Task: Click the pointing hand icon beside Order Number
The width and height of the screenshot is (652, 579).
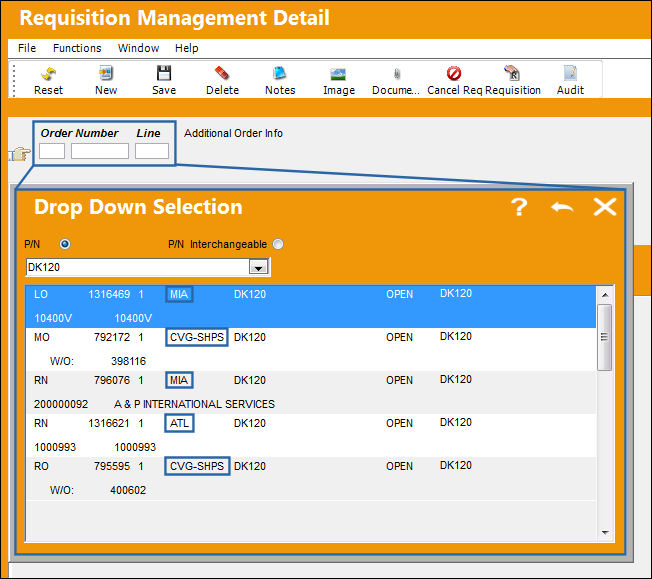Action: (20, 154)
